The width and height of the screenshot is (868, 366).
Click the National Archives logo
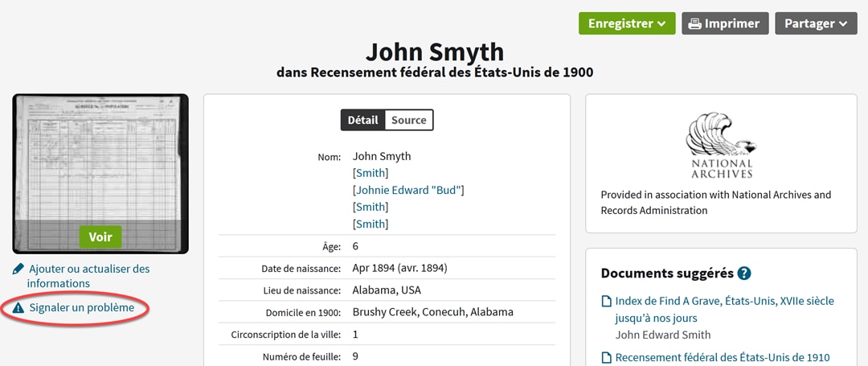pos(721,145)
